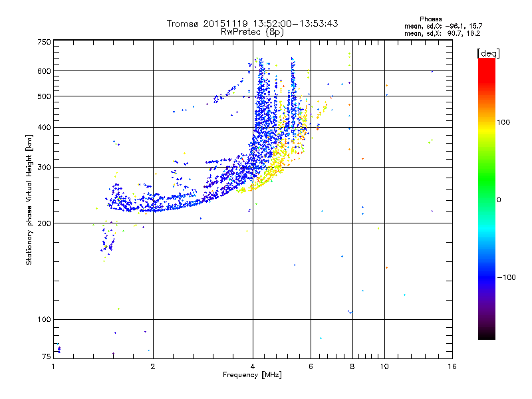Click the y-axis label '400'
This screenshot has width=532, height=399.
click(44, 127)
